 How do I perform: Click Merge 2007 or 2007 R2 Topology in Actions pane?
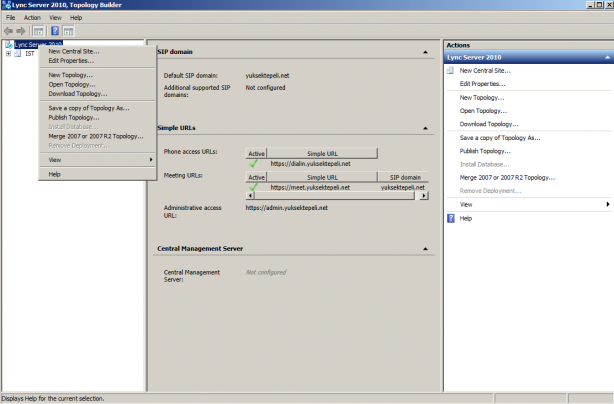tap(507, 178)
